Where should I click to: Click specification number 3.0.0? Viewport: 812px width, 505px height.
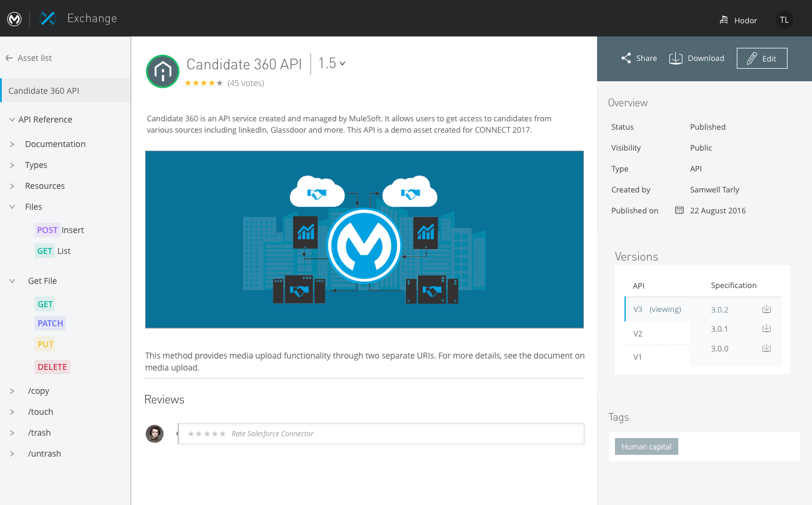[x=719, y=348]
